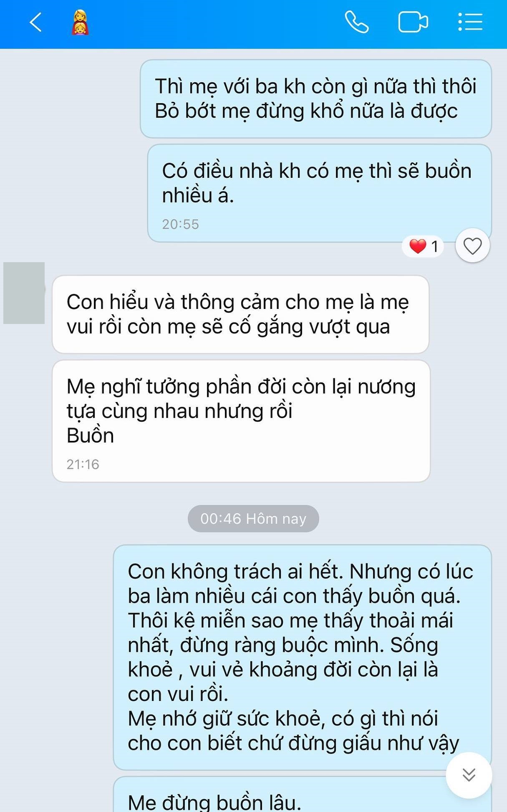Viewport: 507px width, 812px height.
Task: Go back using the header arrow
Action: pos(36,22)
